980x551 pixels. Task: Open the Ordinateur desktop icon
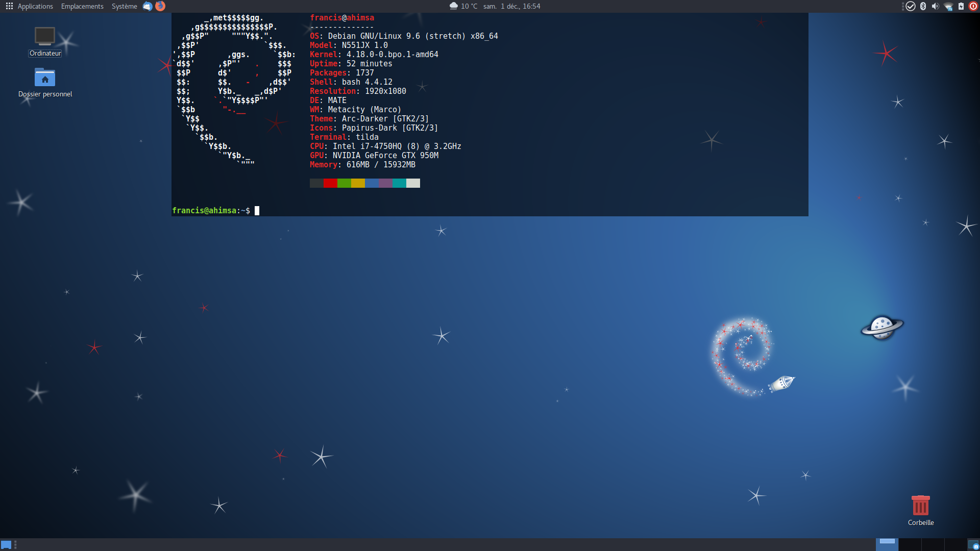45,37
